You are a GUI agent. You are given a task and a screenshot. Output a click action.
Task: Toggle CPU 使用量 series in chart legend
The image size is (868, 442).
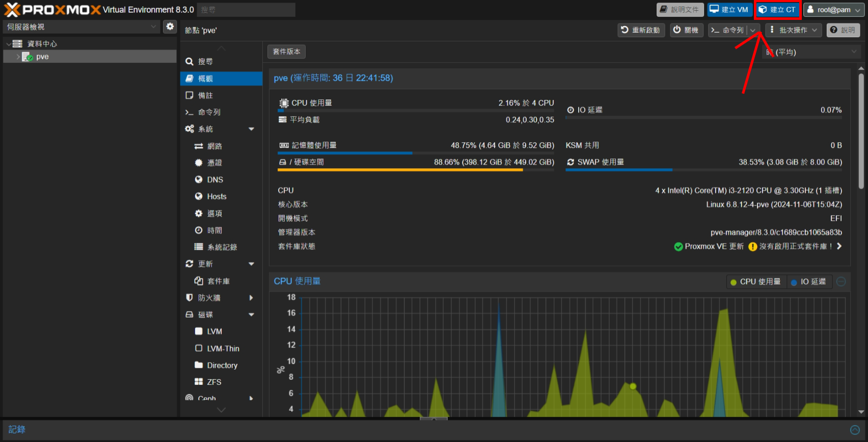pos(755,282)
